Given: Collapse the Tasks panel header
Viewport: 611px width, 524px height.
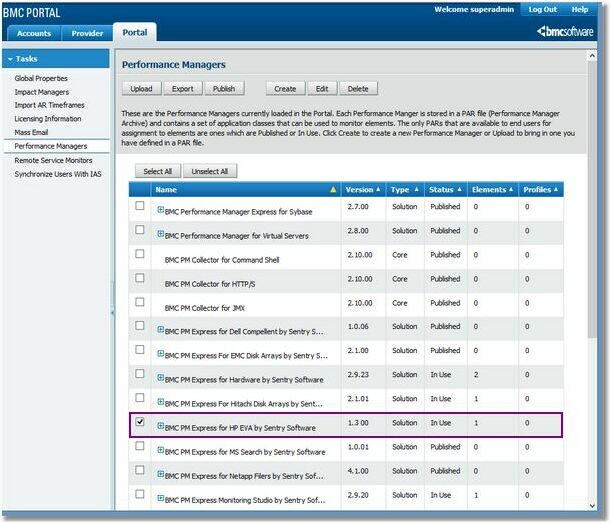Looking at the screenshot, I should pos(56,59).
